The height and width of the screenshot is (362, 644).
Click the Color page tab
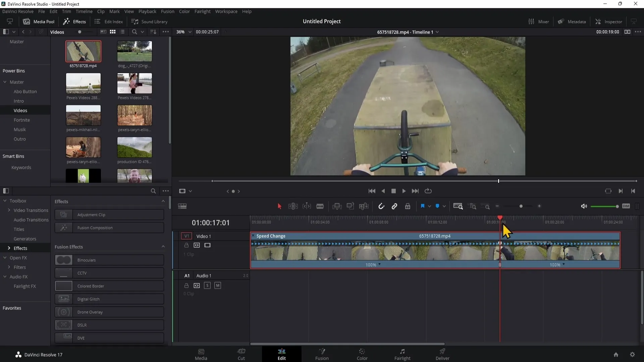(362, 354)
